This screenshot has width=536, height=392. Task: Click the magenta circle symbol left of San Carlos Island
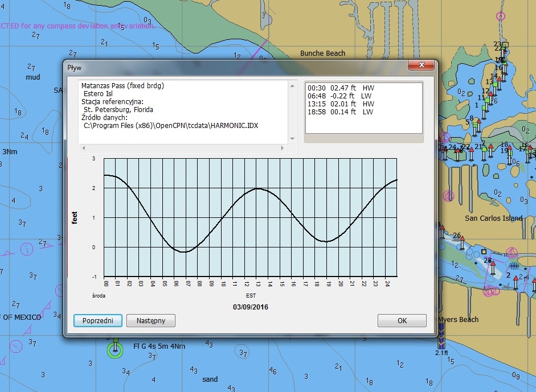[x=449, y=196]
